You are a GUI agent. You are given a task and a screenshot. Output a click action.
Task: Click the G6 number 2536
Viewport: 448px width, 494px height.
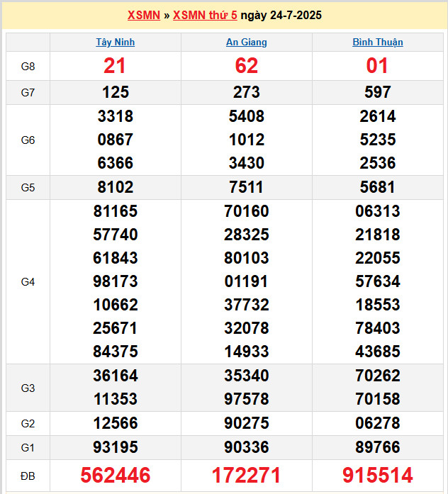click(x=378, y=163)
